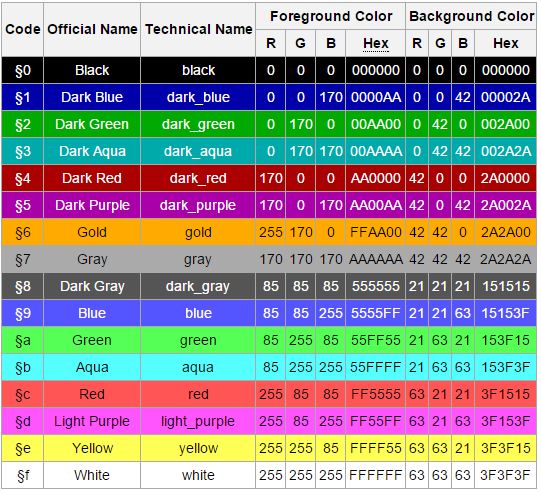Click the dark_purple technical name cell
The width and height of the screenshot is (541, 492).
[x=198, y=205]
